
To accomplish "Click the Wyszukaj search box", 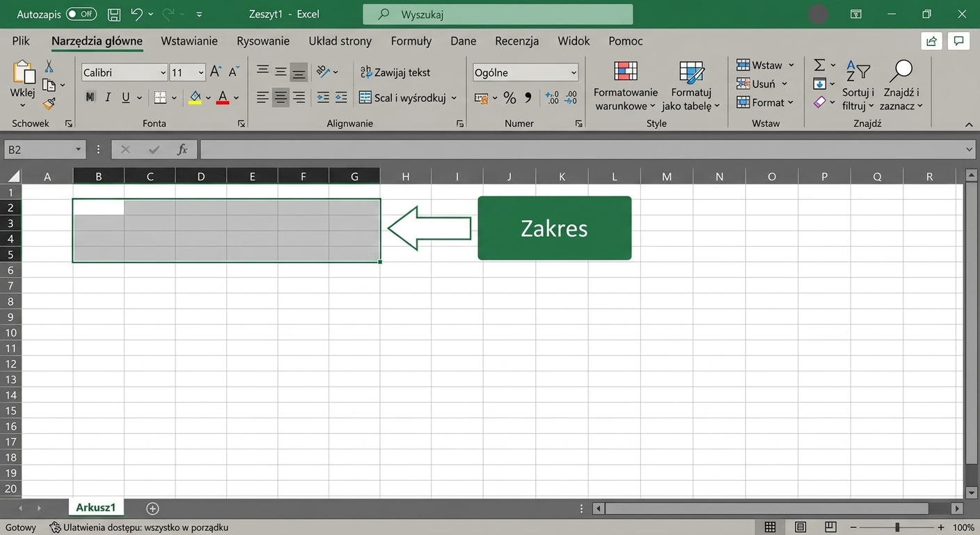I will pos(498,14).
